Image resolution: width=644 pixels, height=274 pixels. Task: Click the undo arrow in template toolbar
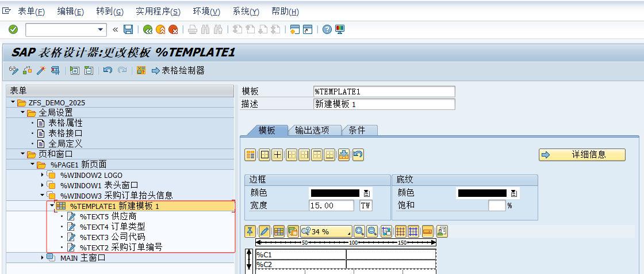click(358, 155)
